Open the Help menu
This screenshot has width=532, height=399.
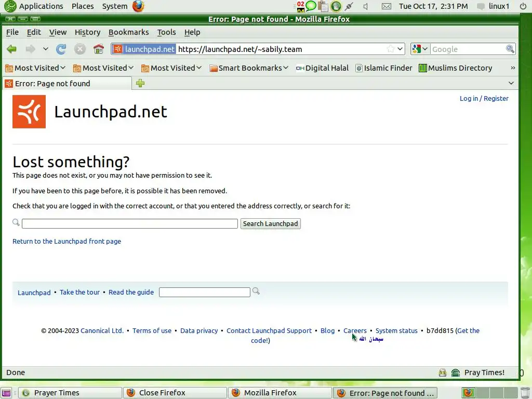click(x=192, y=32)
